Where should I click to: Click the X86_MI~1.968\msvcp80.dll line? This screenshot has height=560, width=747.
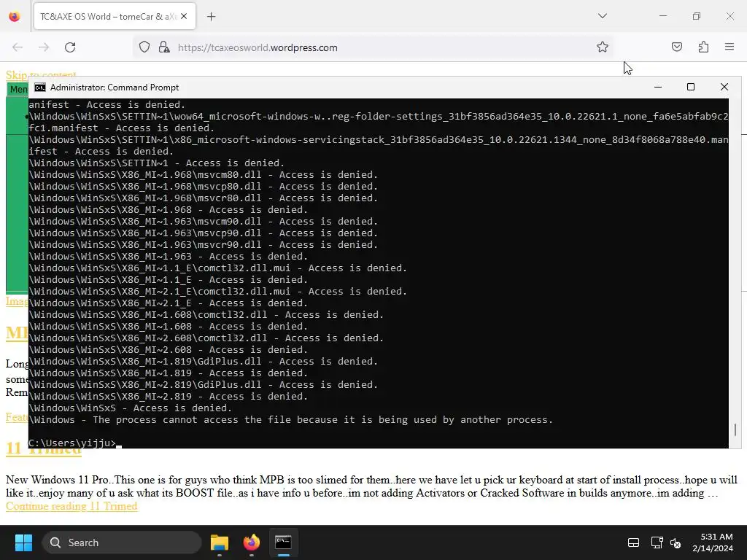tap(203, 186)
